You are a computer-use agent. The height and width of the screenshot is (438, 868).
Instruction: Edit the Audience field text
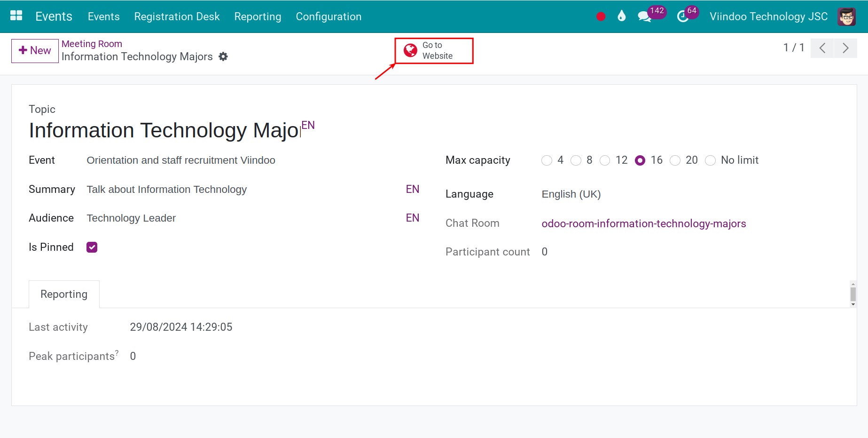244,218
